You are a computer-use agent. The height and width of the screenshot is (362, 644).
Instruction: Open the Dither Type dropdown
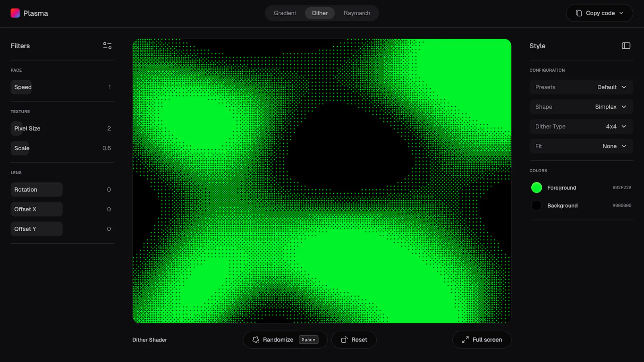pos(581,126)
